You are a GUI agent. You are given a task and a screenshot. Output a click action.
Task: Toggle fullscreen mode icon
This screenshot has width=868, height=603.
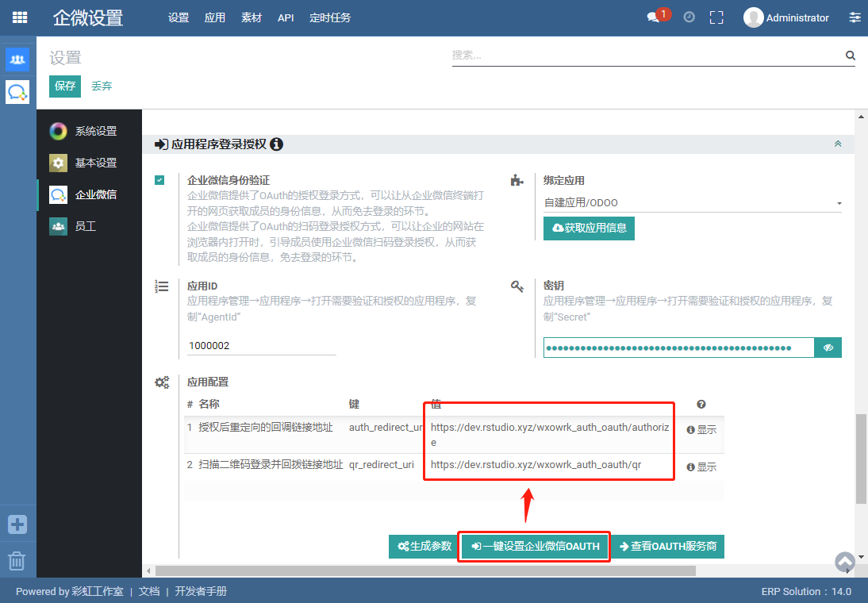716,17
